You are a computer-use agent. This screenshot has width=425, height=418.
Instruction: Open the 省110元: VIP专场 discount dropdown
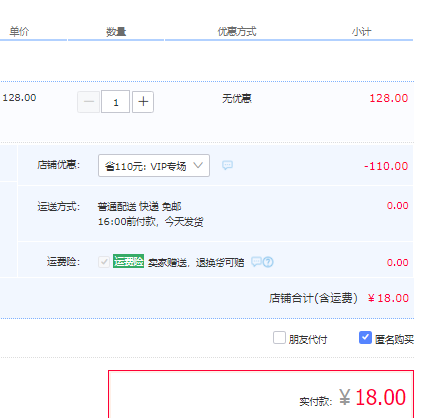154,165
